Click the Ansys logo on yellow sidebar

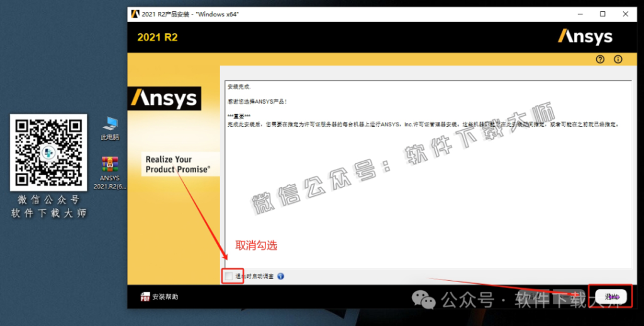point(164,99)
